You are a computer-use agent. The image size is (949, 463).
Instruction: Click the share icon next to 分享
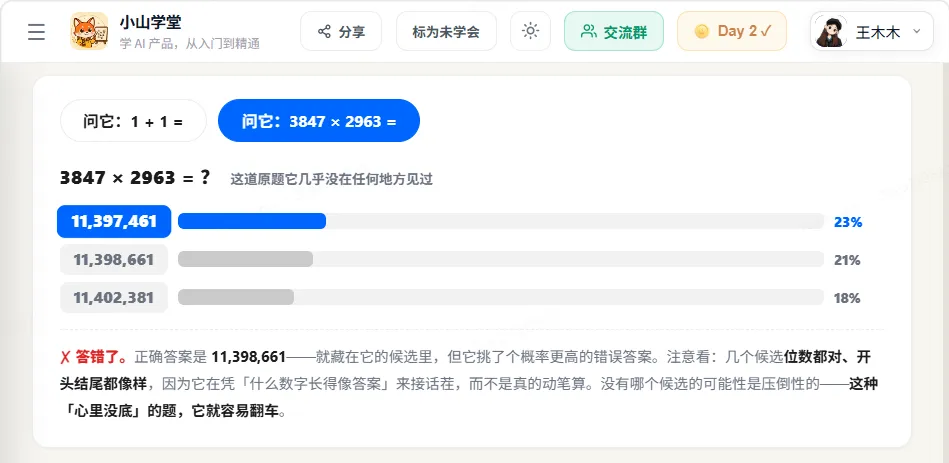(324, 31)
